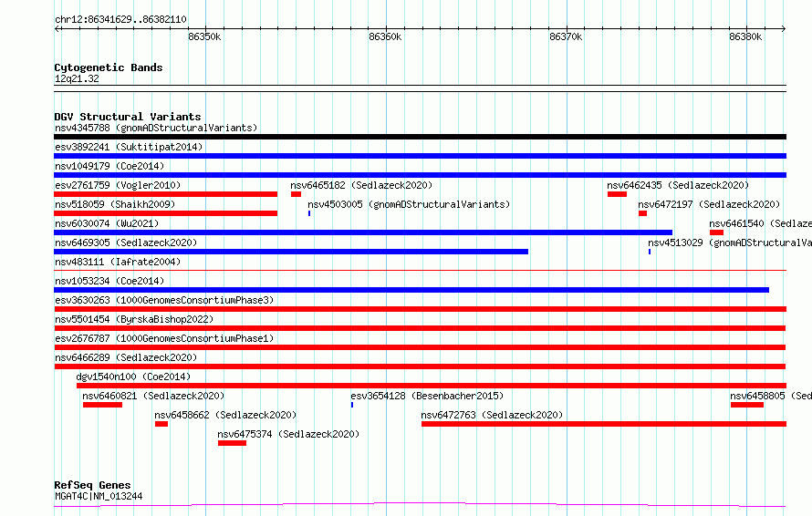Click the blue nsv1049179 variant bar
Image resolution: width=812 pixels, height=516 pixels.
click(x=420, y=175)
